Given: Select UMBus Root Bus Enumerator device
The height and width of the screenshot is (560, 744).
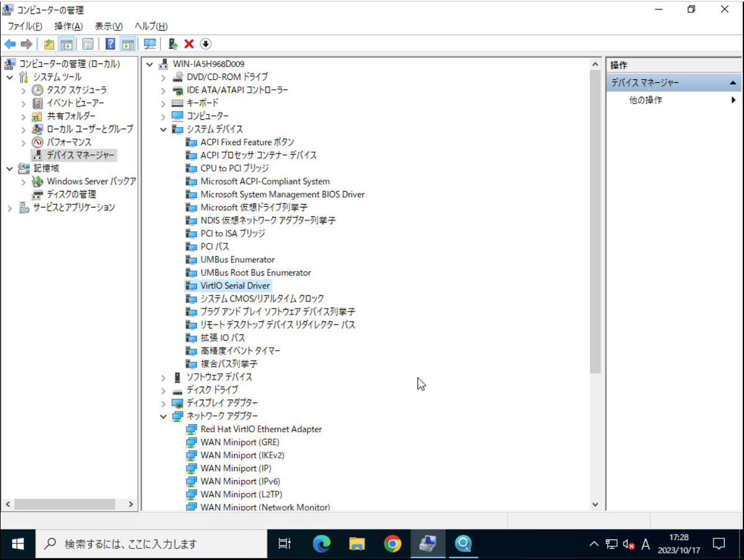Looking at the screenshot, I should (255, 273).
